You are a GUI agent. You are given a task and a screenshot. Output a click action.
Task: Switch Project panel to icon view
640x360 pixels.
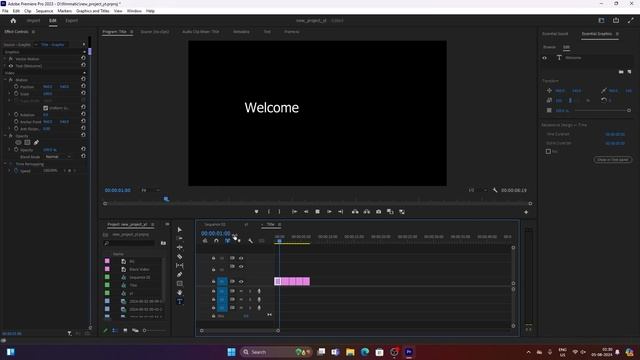(x=125, y=331)
